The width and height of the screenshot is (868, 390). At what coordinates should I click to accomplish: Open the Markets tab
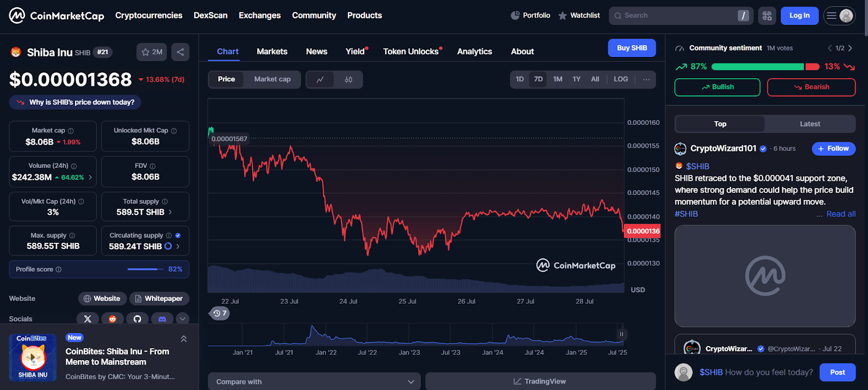point(272,52)
